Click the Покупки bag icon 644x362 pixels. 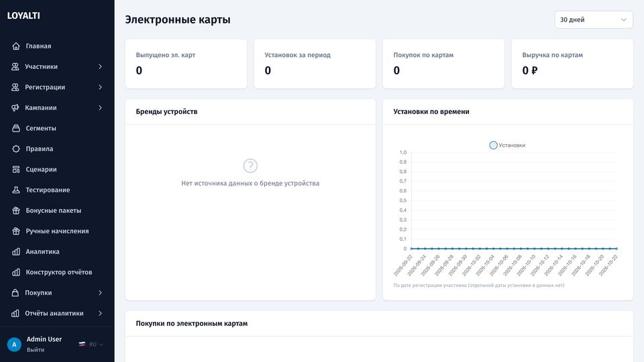coord(15,293)
